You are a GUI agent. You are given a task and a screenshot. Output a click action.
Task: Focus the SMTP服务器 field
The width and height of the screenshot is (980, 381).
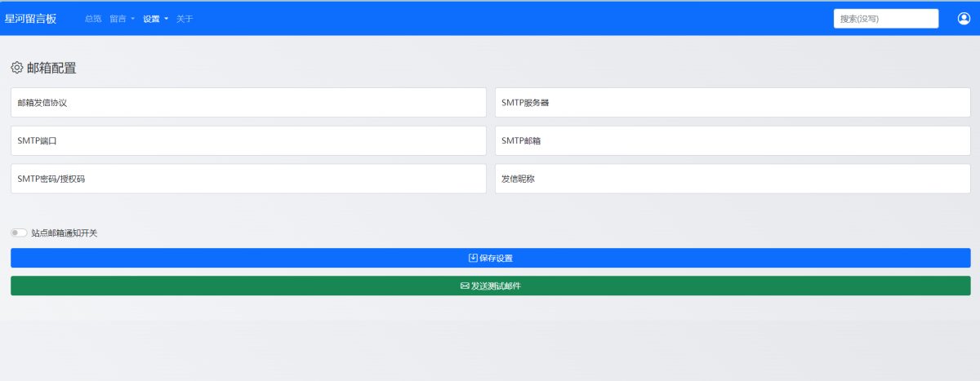(733, 103)
